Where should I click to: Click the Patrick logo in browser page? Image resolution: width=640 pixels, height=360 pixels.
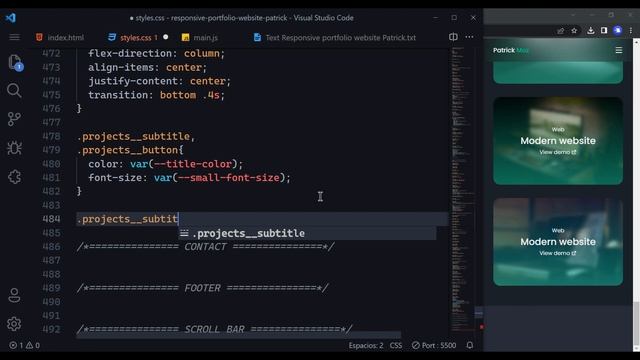(x=511, y=50)
